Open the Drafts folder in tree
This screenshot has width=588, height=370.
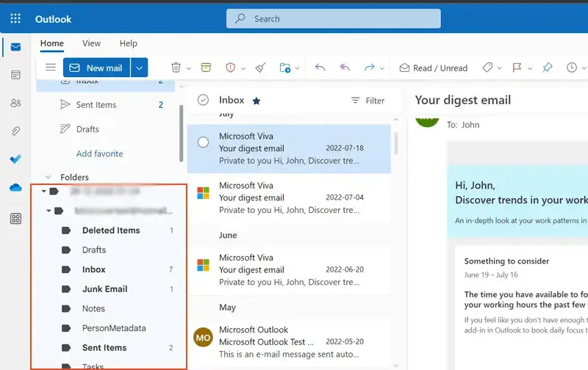point(94,250)
